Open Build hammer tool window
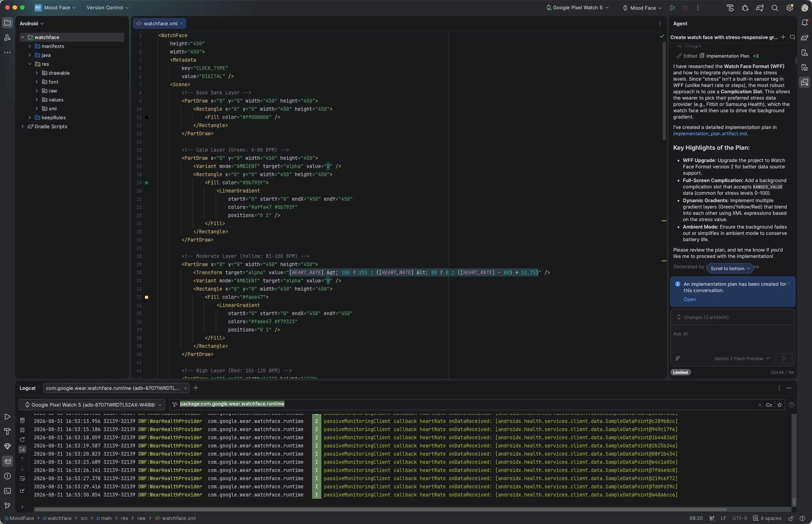The width and height of the screenshot is (812, 524). pyautogui.click(x=7, y=431)
